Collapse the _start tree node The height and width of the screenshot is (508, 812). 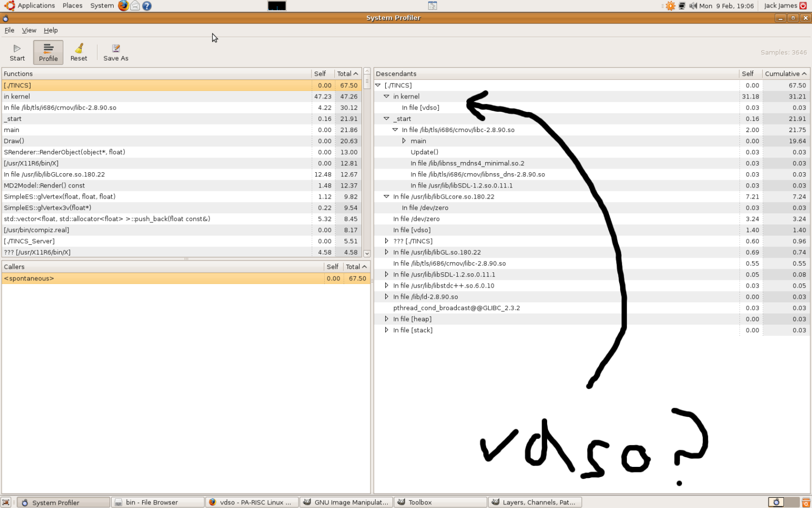[x=387, y=118]
